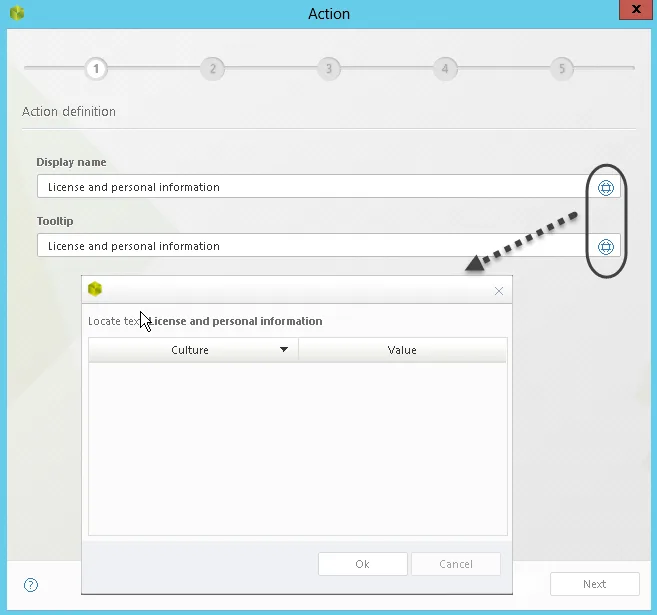
Task: Click Cancel in the localization popup
Action: 456,564
